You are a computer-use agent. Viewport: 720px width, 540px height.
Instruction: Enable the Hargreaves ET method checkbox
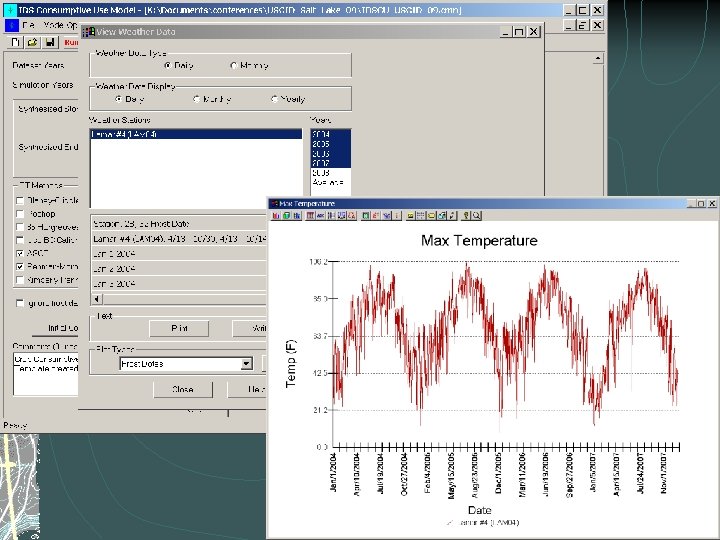[x=20, y=227]
